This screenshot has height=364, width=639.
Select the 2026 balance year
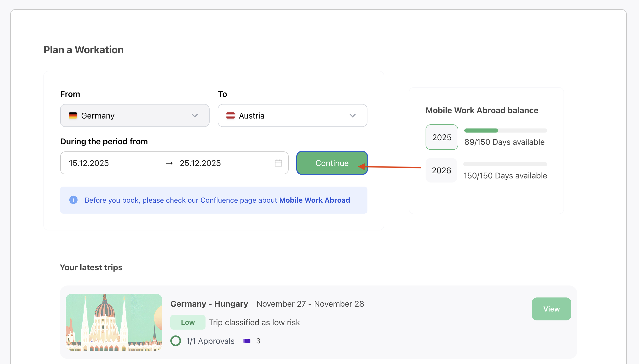point(441,170)
